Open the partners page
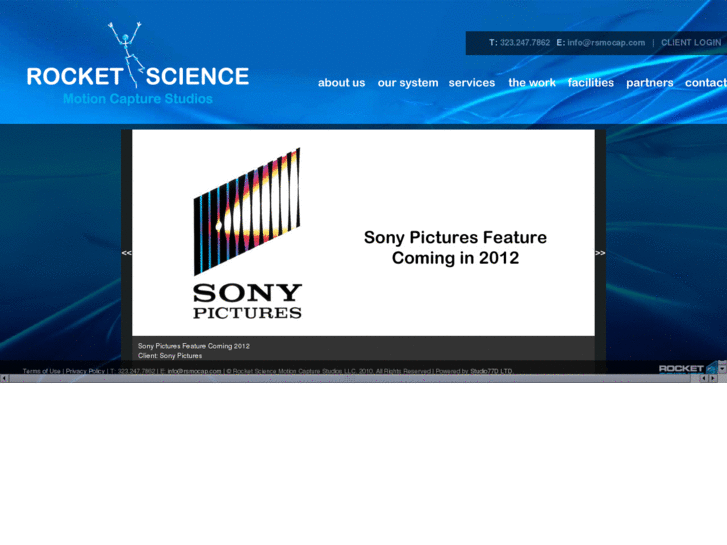 tap(650, 83)
